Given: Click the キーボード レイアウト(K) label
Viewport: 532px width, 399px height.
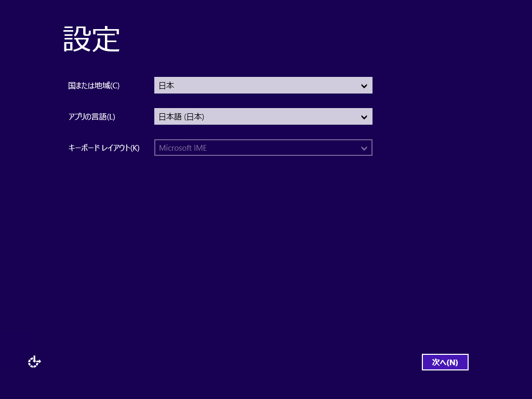Looking at the screenshot, I should (x=104, y=148).
